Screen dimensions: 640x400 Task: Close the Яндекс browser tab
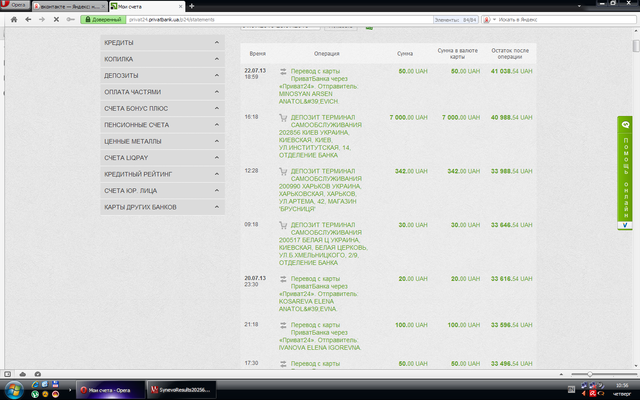[x=103, y=7]
